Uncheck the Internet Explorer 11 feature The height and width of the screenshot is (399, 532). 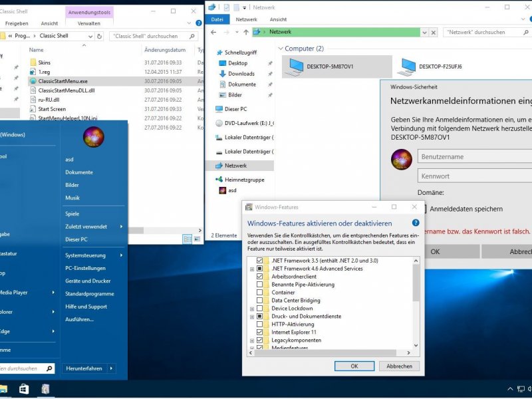(259, 332)
